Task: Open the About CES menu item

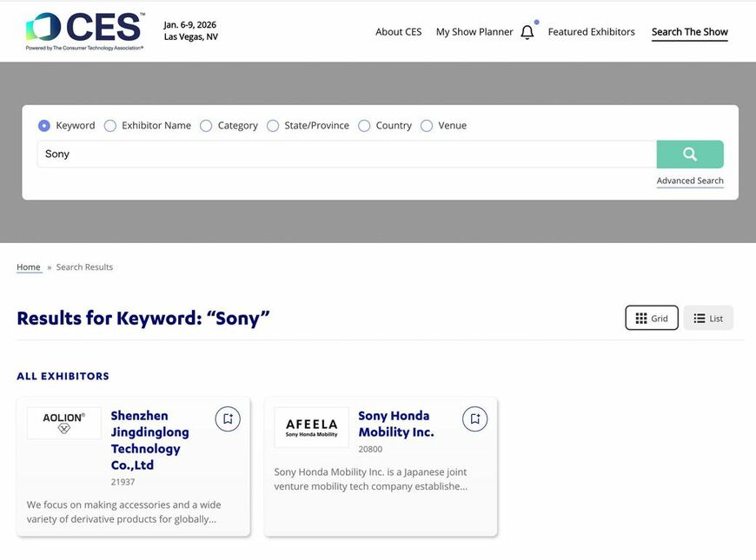Action: pos(398,31)
